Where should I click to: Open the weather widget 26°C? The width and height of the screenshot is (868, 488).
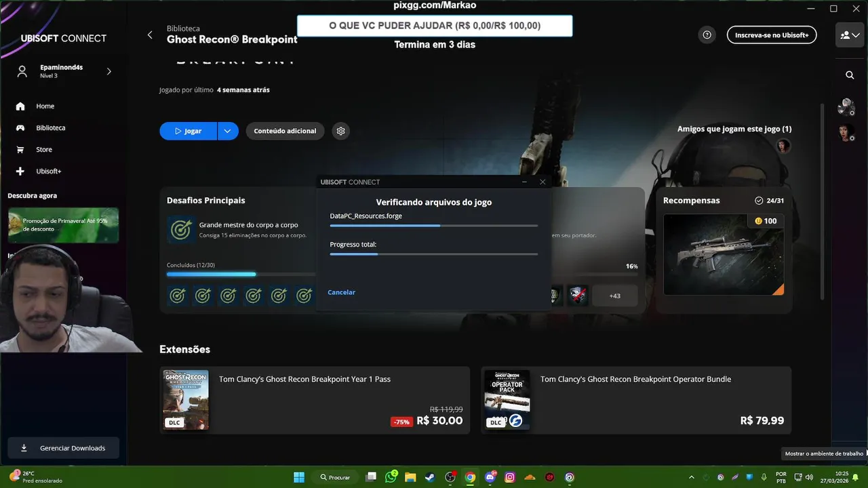pos(35,477)
